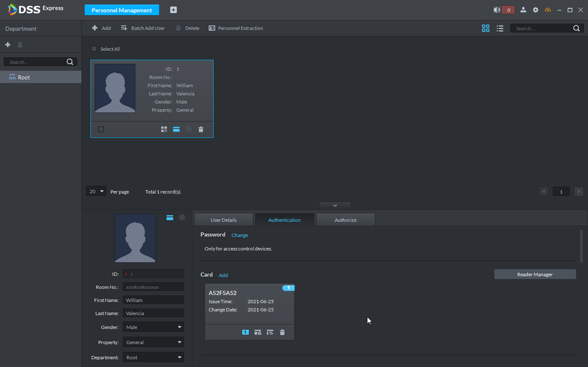Click the Change password link
The image size is (588, 367).
240,235
